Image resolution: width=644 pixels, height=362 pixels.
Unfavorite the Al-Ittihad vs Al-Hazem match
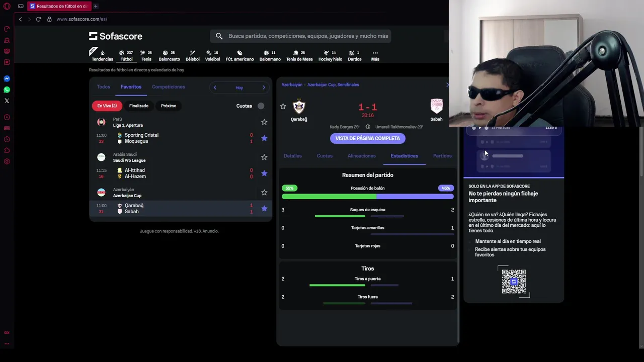point(264,173)
